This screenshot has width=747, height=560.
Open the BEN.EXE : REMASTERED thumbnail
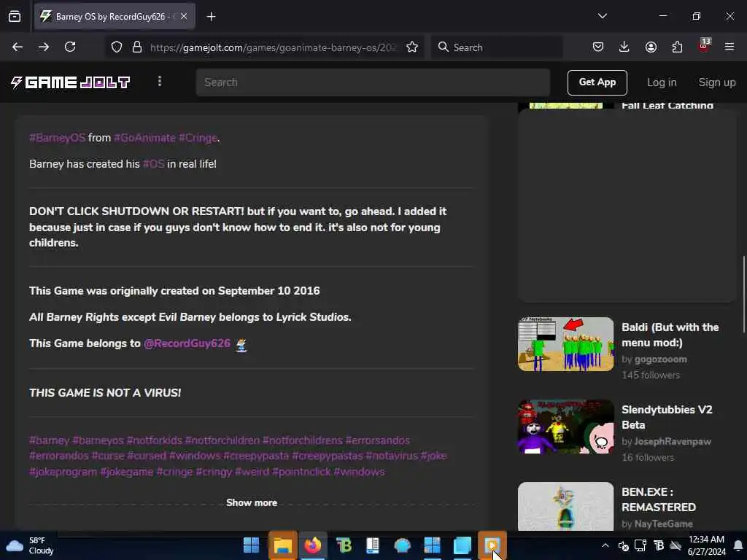click(565, 506)
